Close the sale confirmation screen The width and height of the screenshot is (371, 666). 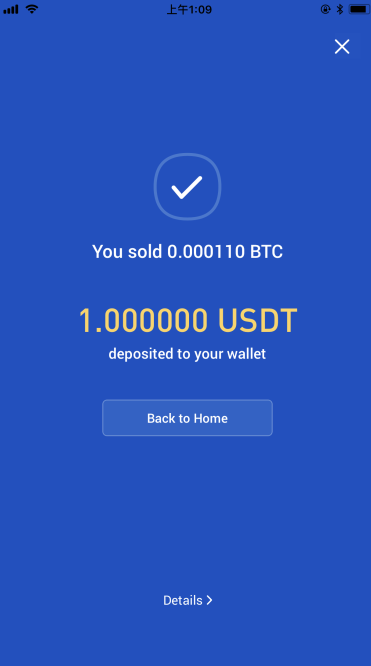[x=342, y=47]
